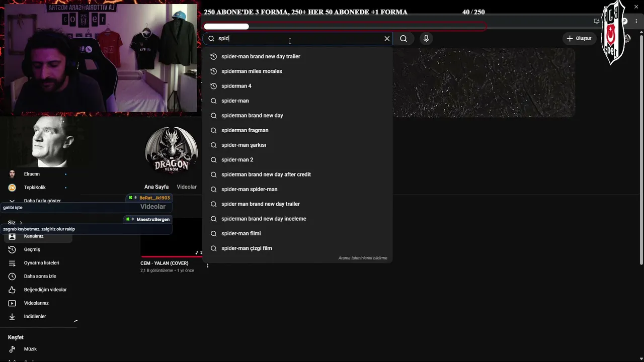Go to Kanalınız in the sidebar
Image resolution: width=644 pixels, height=362 pixels.
(x=38, y=236)
